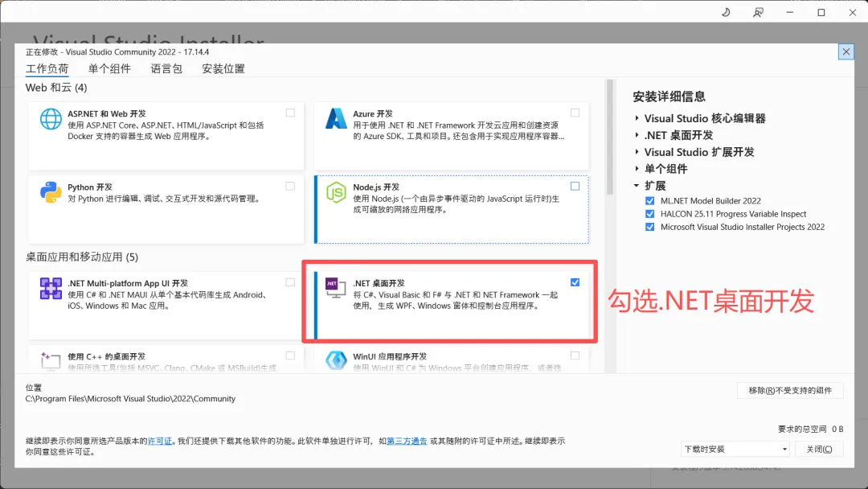
Task: Click the installation path C:\Program Files text
Action: click(x=130, y=399)
